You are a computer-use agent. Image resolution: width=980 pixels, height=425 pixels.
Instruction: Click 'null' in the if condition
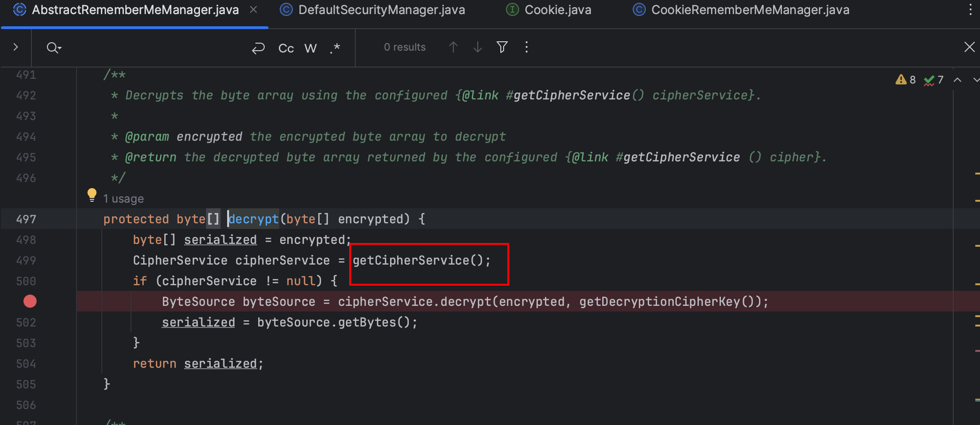pyautogui.click(x=301, y=281)
